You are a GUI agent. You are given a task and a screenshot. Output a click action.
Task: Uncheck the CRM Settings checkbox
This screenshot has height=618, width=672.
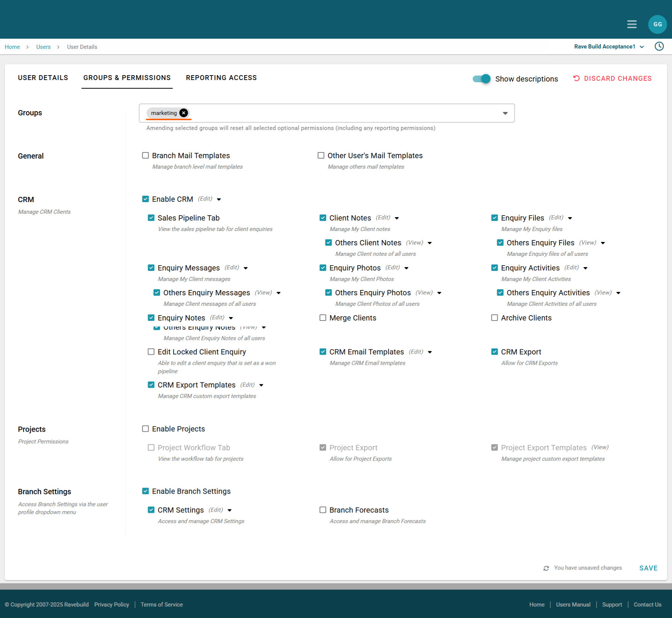pyautogui.click(x=151, y=510)
